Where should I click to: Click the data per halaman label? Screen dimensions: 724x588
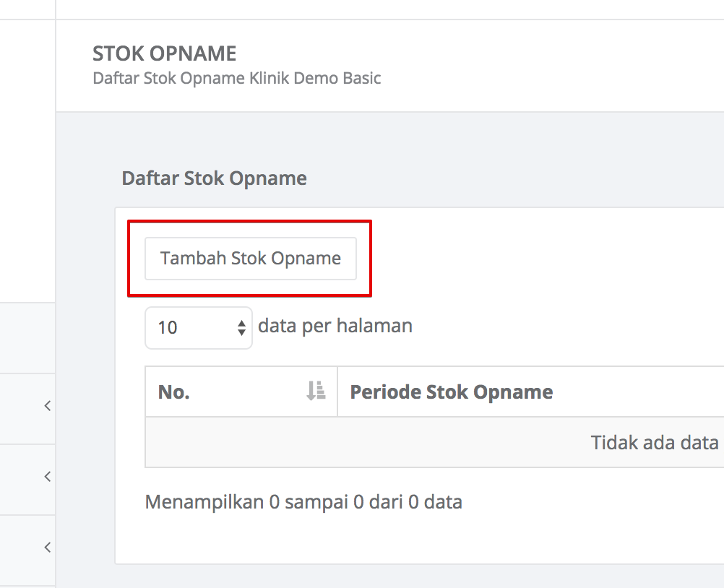click(x=335, y=326)
